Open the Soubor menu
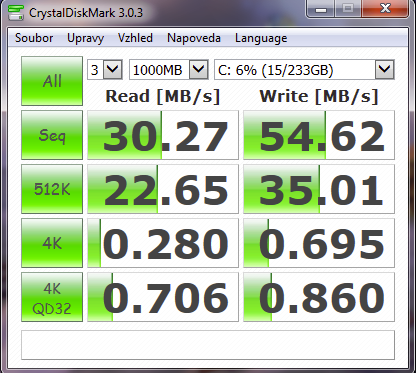 tap(34, 38)
